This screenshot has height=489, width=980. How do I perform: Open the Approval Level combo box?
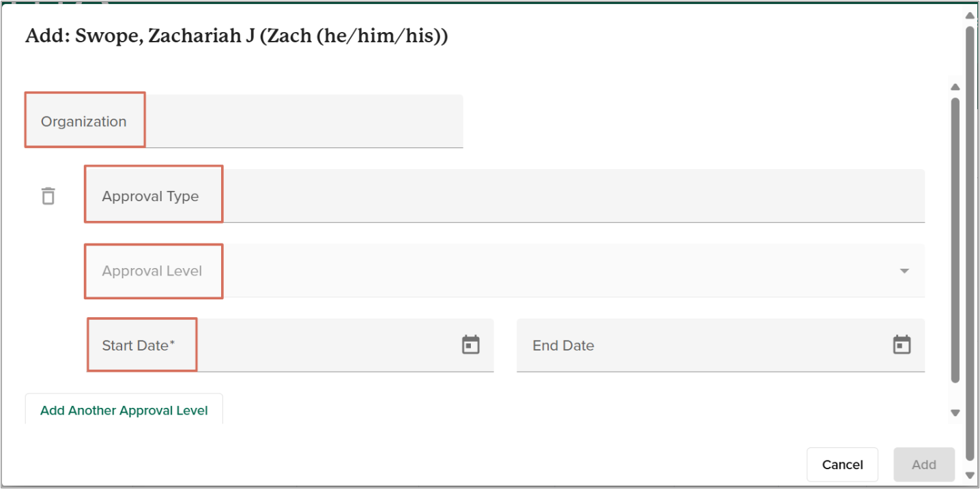tap(546, 271)
